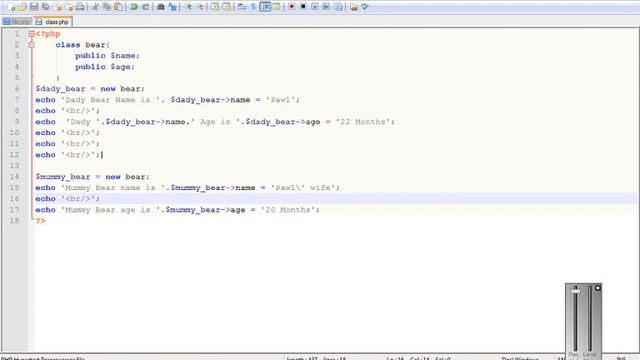Collapse the <?php fold marker on line 1
The height and width of the screenshot is (360, 640).
[31, 34]
